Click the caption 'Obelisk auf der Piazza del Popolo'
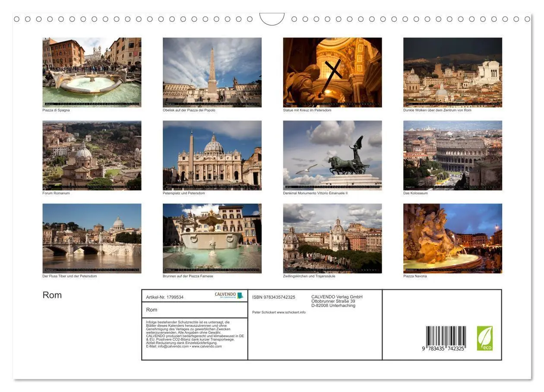 point(189,110)
